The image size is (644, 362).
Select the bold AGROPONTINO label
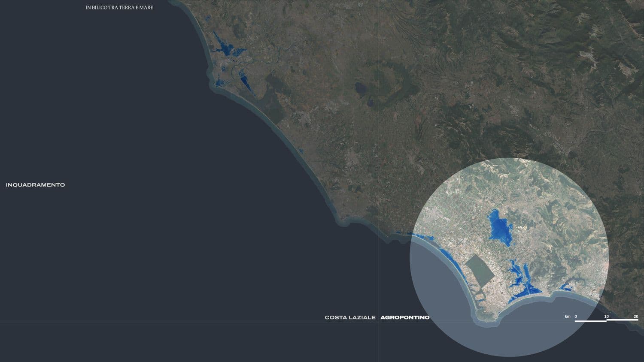(405, 317)
